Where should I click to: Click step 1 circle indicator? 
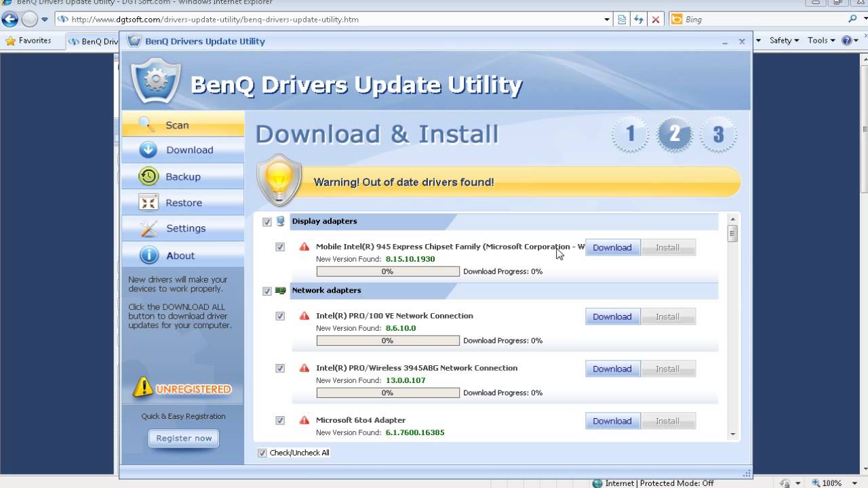pos(630,134)
